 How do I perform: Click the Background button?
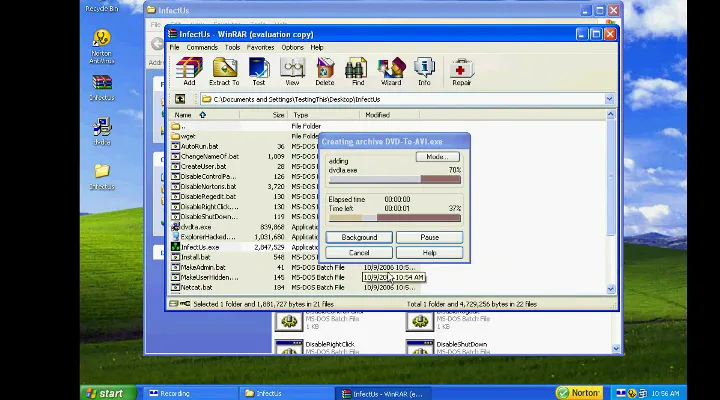(359, 237)
